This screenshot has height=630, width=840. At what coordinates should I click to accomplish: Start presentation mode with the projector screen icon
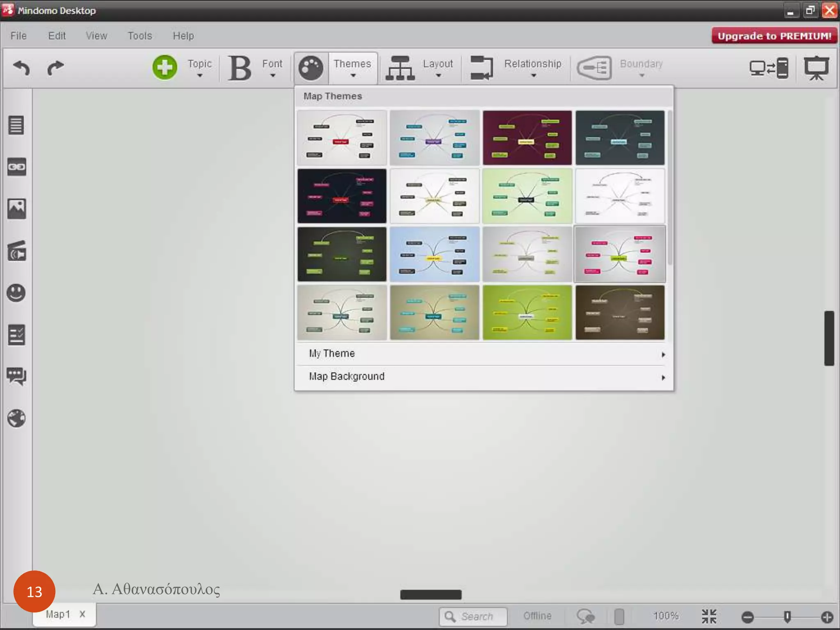[816, 68]
